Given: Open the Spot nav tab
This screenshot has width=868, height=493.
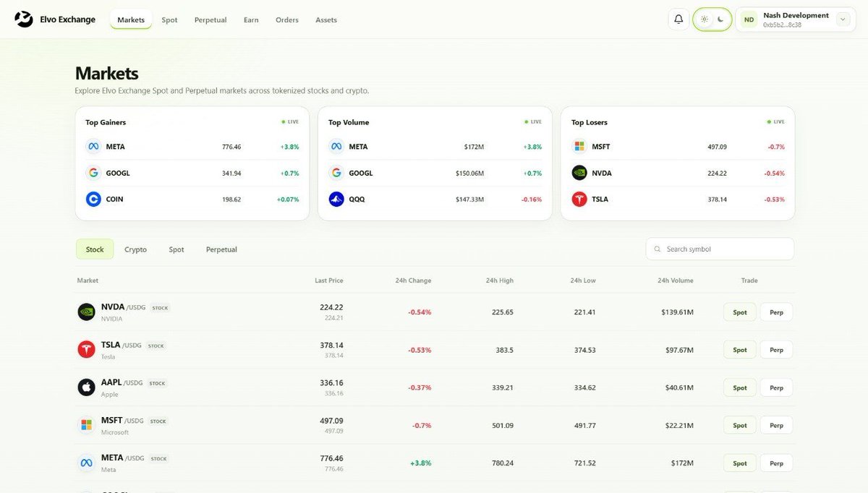Looking at the screenshot, I should pos(169,20).
